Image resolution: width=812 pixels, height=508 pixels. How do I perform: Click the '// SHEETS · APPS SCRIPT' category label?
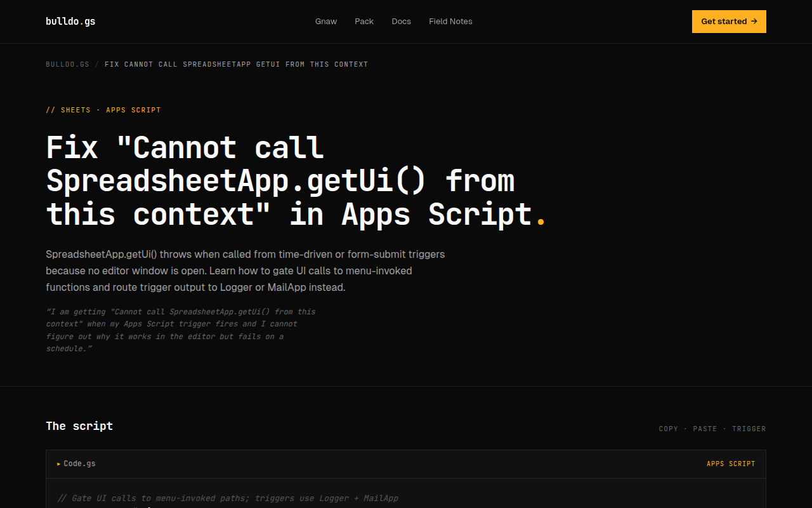click(103, 110)
